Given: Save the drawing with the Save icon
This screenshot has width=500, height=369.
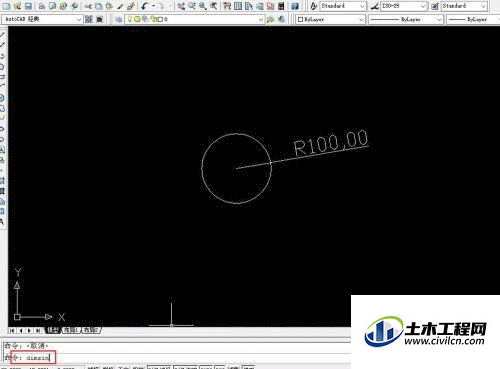Looking at the screenshot, I should [28, 6].
